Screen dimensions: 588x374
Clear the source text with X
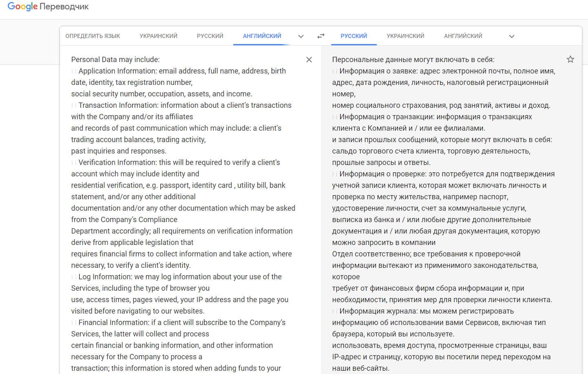pos(309,60)
